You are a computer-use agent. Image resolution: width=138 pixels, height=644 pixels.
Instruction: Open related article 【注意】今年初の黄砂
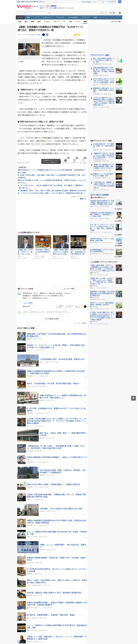(51, 176)
